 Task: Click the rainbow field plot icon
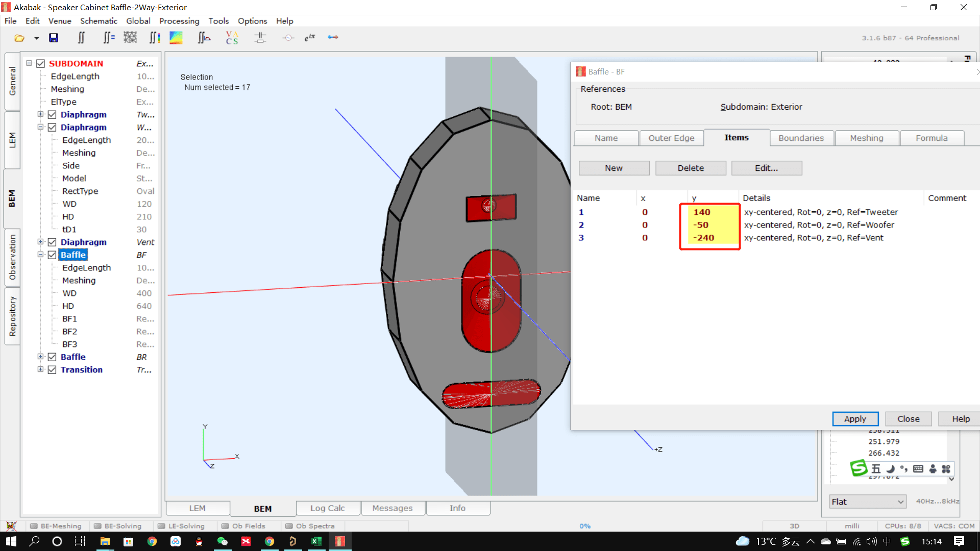[x=176, y=38]
